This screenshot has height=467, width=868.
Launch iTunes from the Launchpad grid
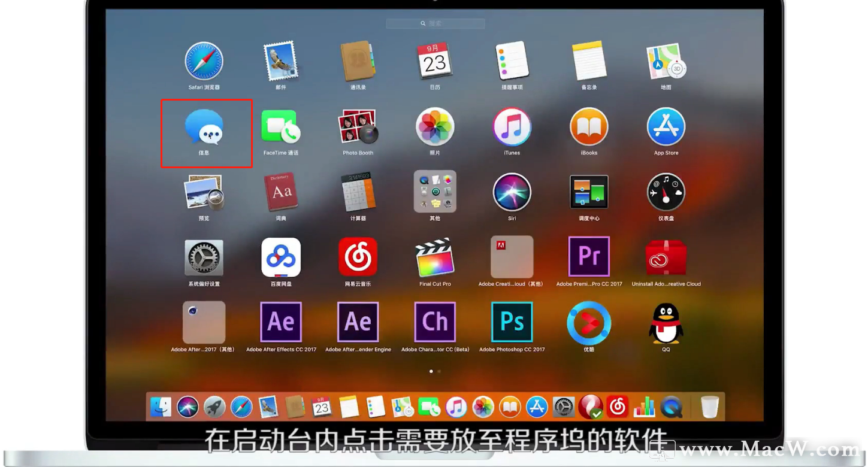pyautogui.click(x=512, y=127)
